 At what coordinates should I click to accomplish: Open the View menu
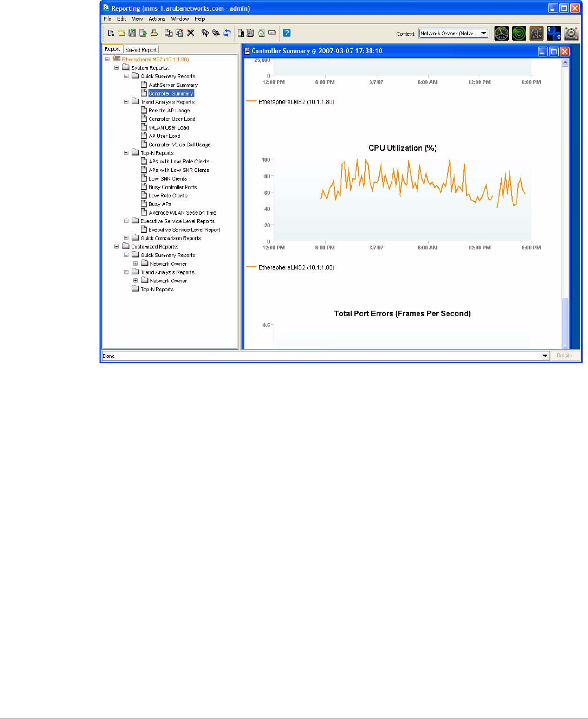[x=137, y=18]
